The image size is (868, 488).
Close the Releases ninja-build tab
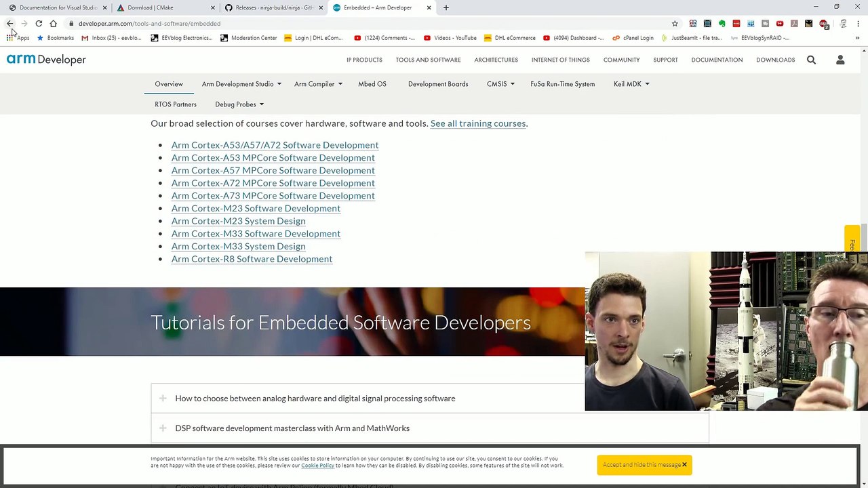(321, 7)
